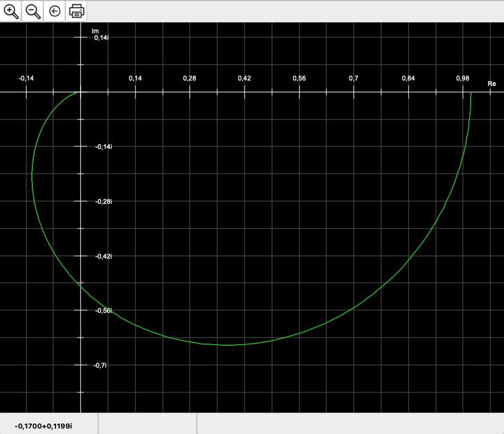
Task: Click the zoom in magnifier icon
Action: coord(11,11)
